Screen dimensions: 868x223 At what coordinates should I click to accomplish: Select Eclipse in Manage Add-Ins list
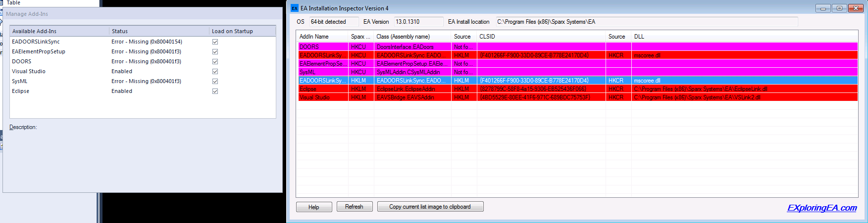[x=21, y=91]
